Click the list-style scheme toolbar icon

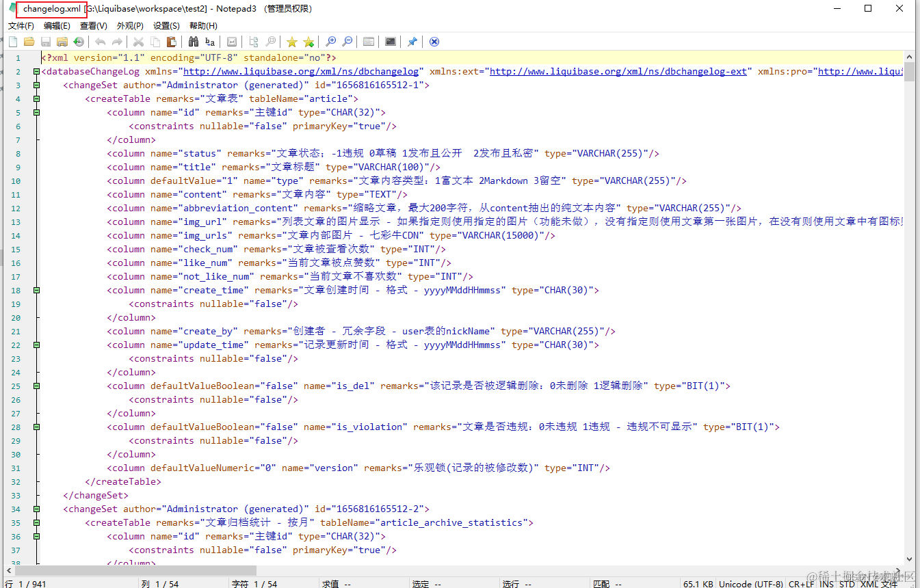[369, 42]
